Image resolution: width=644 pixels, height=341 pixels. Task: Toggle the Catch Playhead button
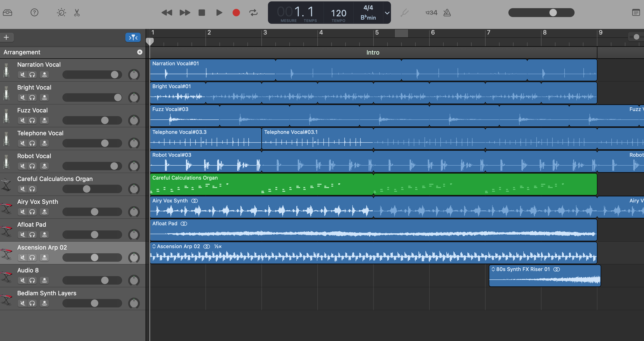click(x=133, y=38)
